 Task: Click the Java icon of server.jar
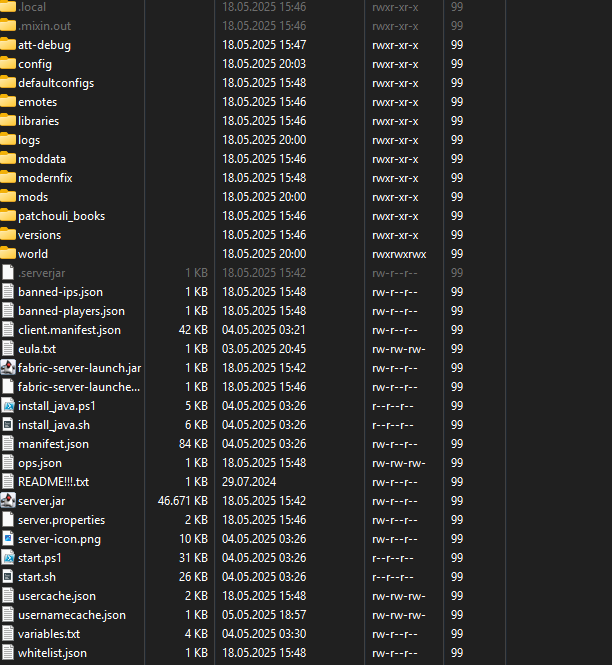[8, 500]
